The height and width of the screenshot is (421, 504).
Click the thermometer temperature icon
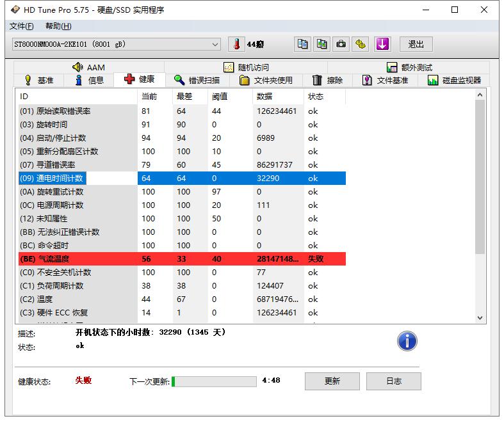coord(236,44)
